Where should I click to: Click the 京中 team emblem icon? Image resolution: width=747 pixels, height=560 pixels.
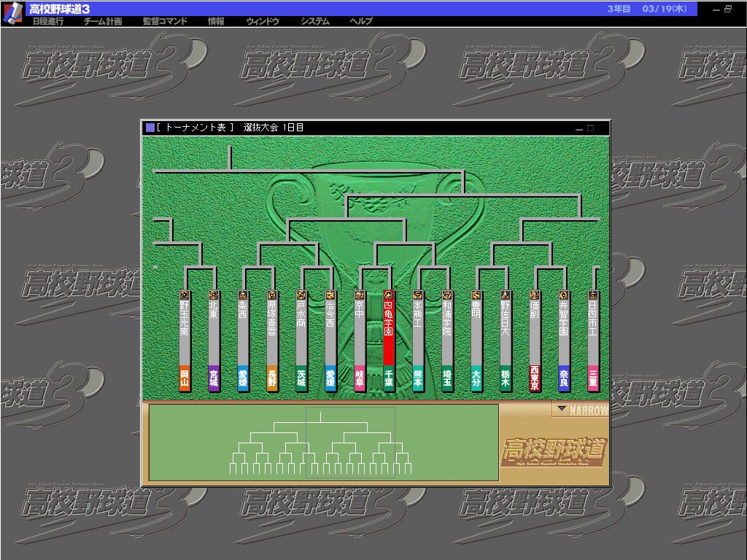(x=359, y=295)
